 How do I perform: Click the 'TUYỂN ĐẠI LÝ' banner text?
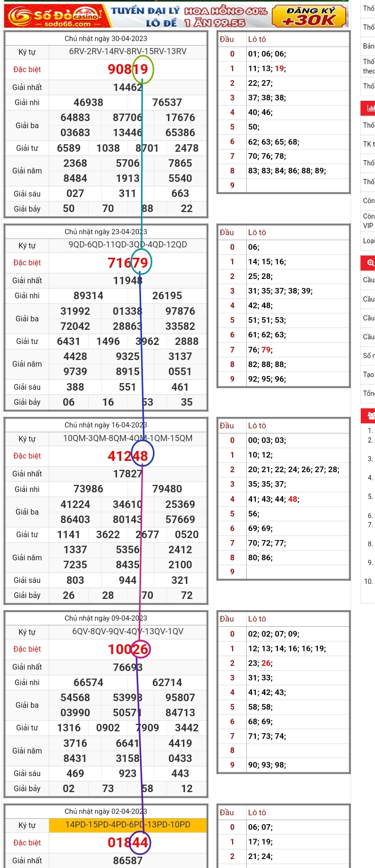[145, 10]
